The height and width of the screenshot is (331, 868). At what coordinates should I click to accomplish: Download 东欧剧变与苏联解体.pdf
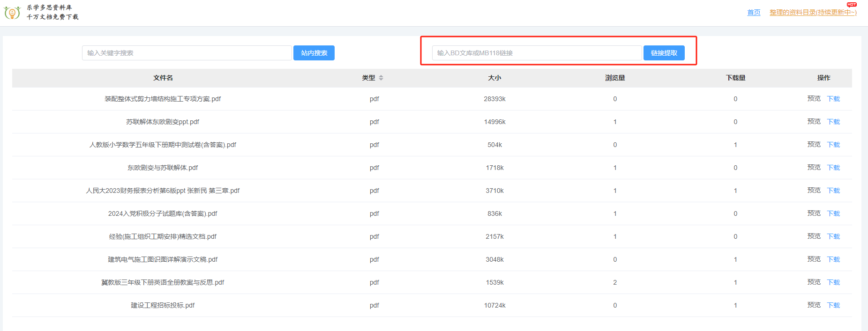tap(833, 168)
